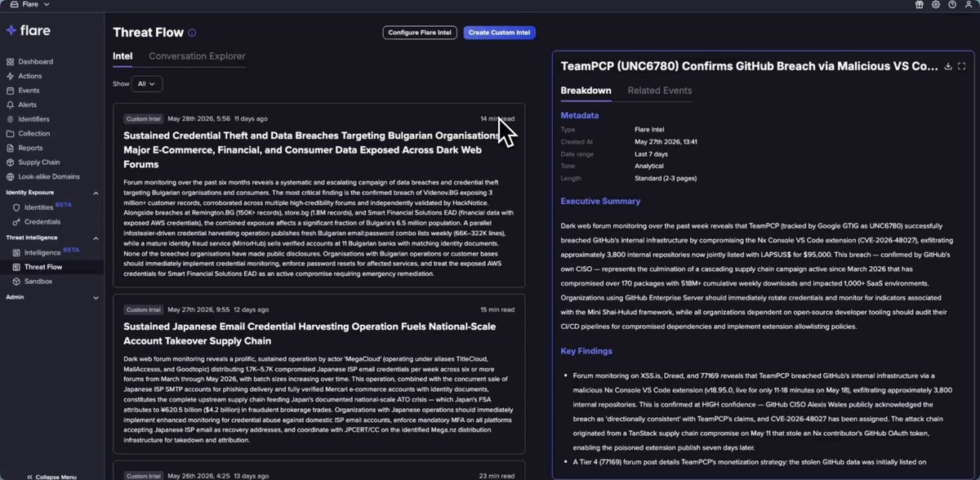
Task: Click the '23 min read' label
Action: coord(497,475)
